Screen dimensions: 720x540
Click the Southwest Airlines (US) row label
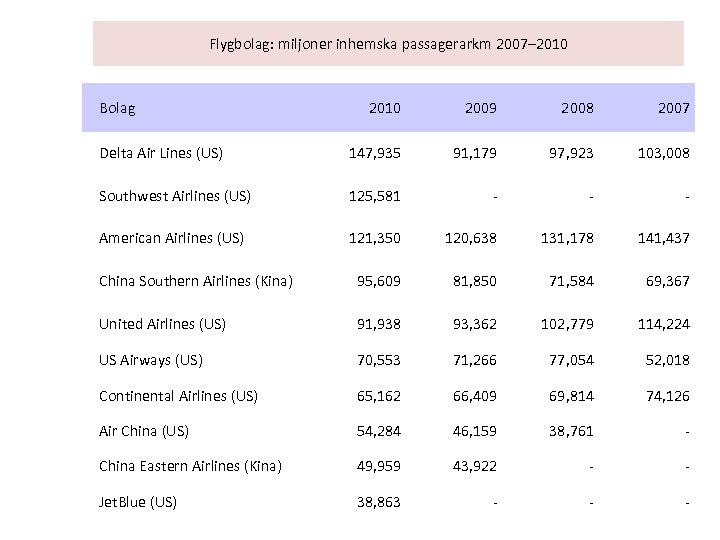coord(173,195)
